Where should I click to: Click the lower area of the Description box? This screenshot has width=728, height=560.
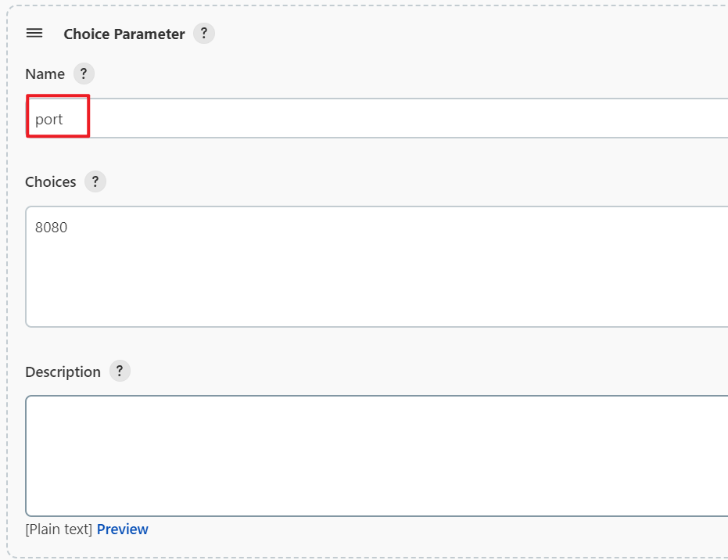coord(377,492)
